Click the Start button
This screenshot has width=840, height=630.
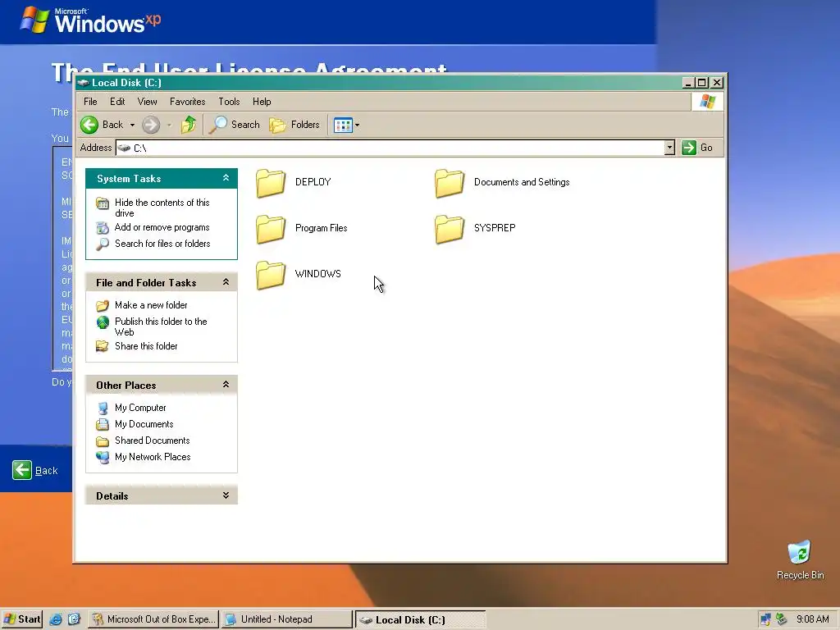point(22,619)
